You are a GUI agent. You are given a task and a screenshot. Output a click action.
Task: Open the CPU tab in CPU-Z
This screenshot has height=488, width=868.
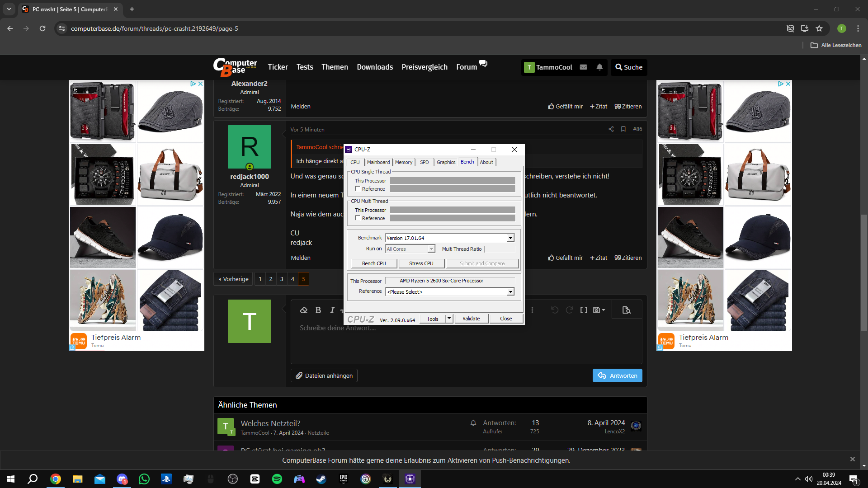[x=355, y=162]
